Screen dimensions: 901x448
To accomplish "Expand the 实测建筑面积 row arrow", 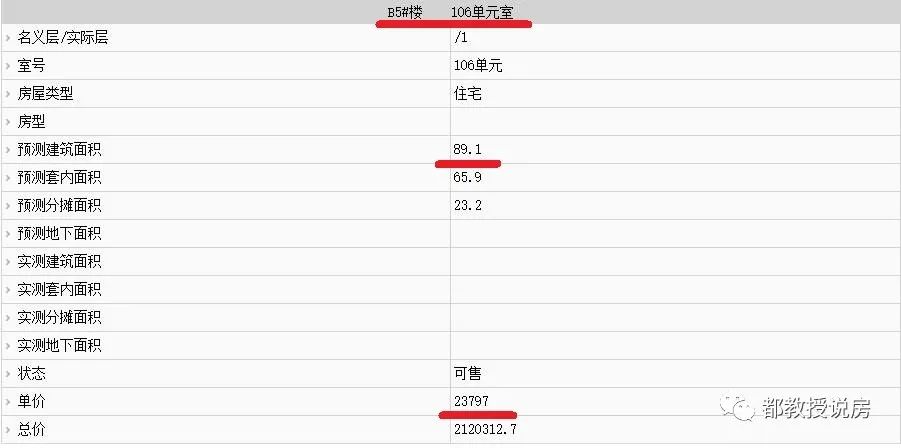I will click(8, 262).
